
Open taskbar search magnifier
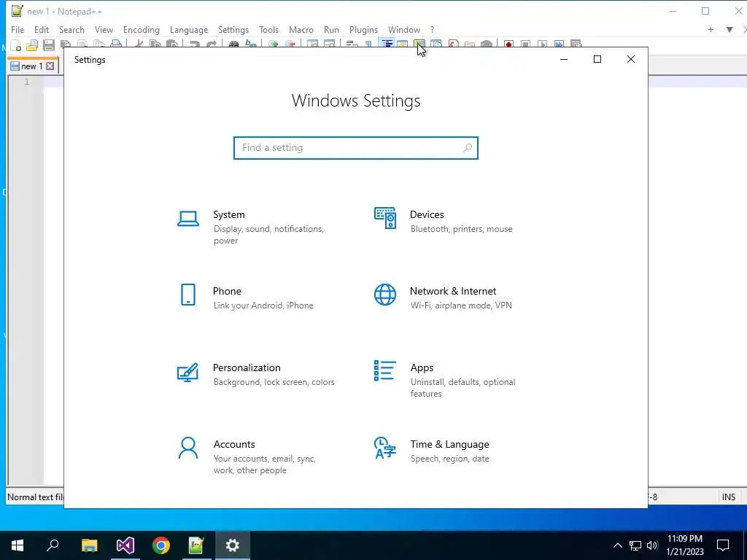(53, 545)
